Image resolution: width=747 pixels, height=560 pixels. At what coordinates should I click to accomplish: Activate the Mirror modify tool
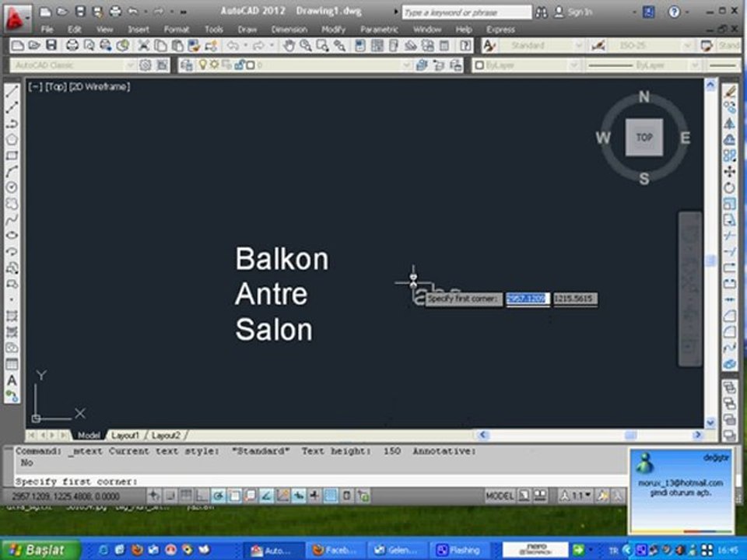pos(729,124)
